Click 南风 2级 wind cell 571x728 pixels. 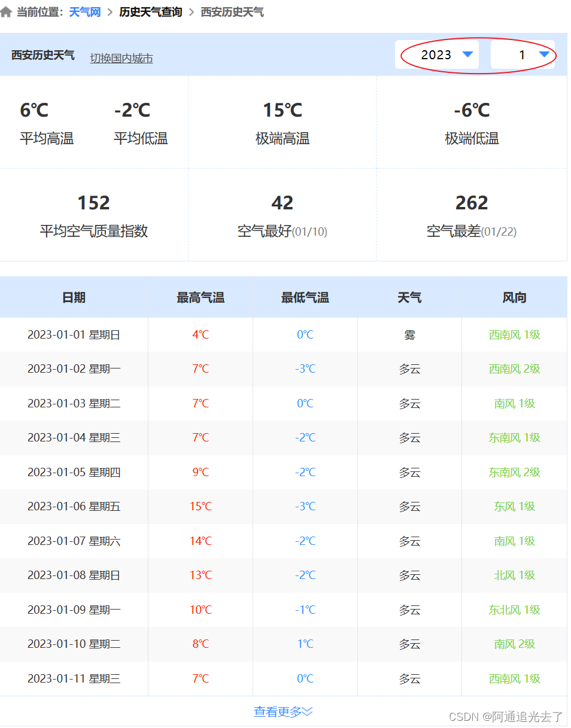coord(515,644)
